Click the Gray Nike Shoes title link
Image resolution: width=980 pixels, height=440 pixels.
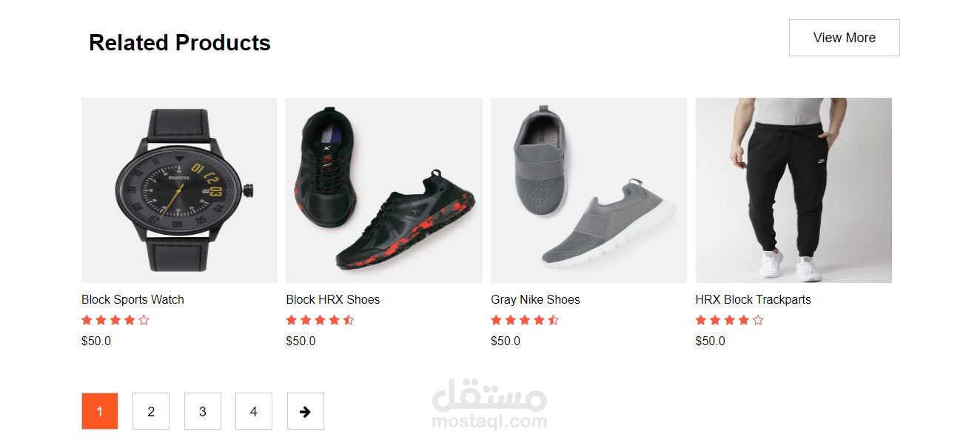535,299
